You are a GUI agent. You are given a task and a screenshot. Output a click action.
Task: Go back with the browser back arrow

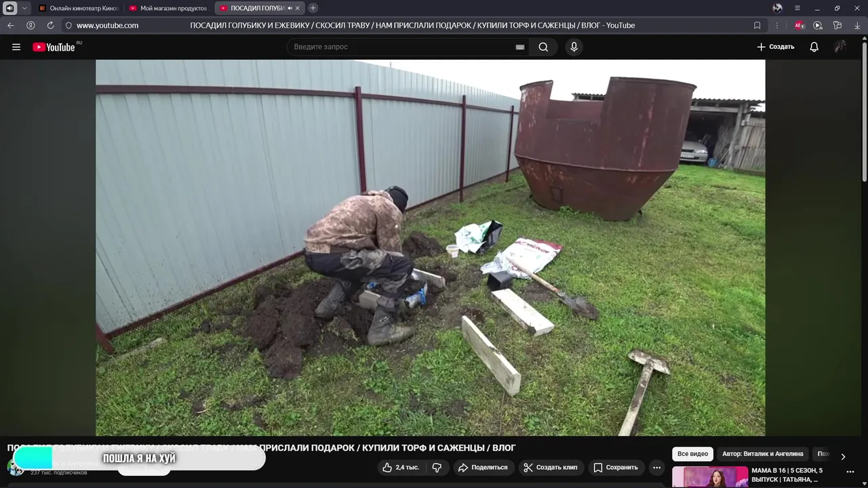click(x=11, y=25)
